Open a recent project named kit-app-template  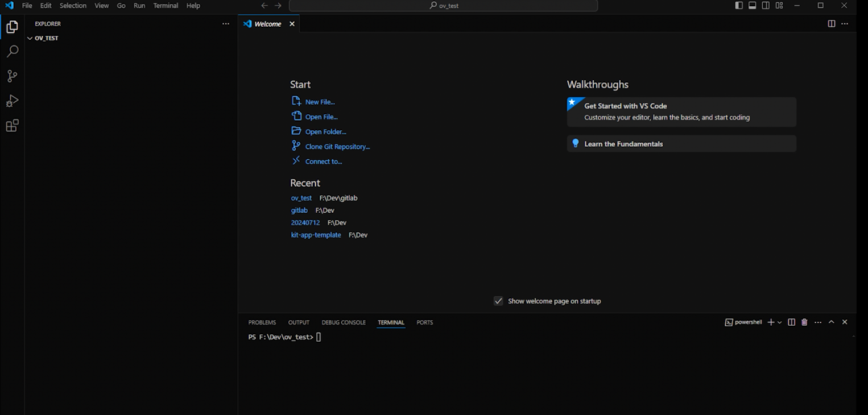tap(316, 235)
